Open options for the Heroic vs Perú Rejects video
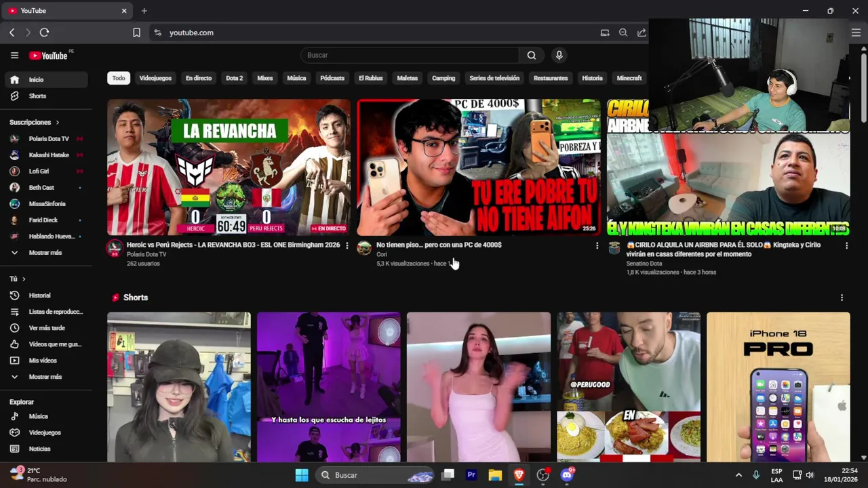This screenshot has height=488, width=868. 347,245
